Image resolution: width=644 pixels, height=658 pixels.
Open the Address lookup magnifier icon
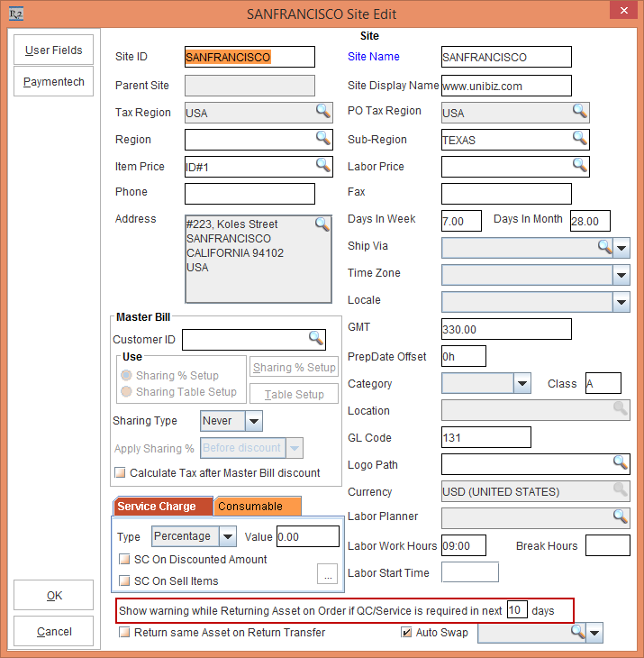pos(322,224)
